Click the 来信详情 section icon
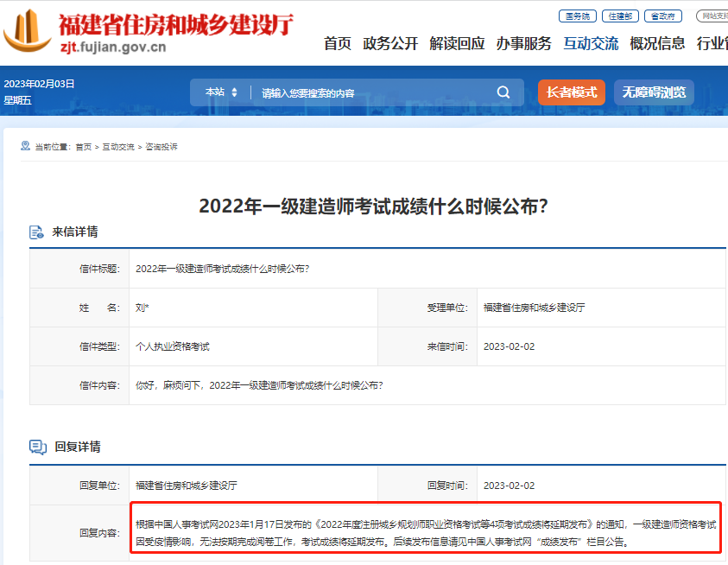The width and height of the screenshot is (728, 565). [x=37, y=232]
